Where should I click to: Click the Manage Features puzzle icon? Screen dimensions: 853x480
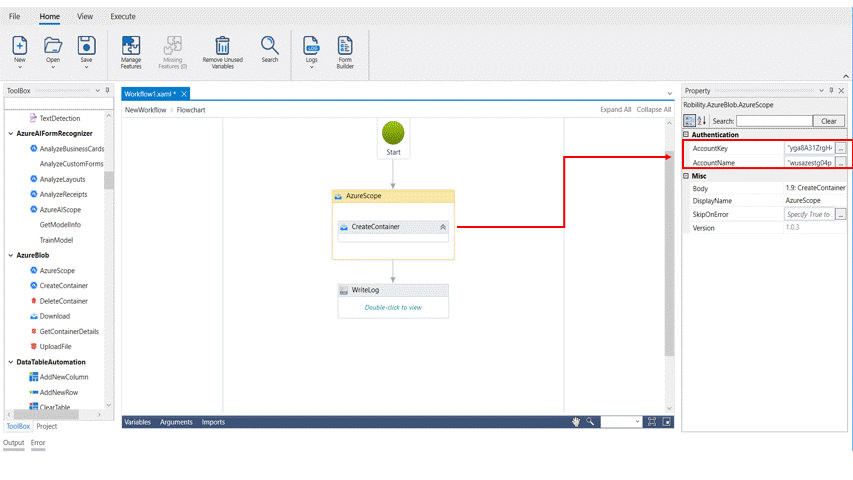coord(131,45)
